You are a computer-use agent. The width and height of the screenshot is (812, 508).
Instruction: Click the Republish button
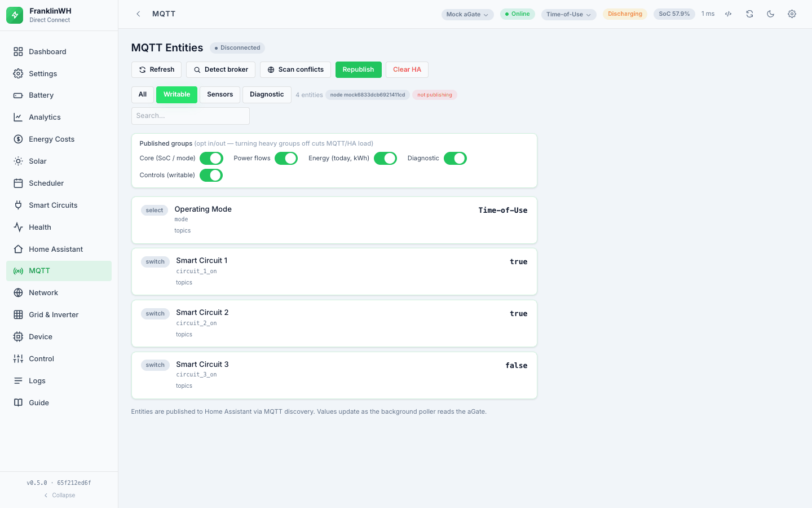pos(359,69)
